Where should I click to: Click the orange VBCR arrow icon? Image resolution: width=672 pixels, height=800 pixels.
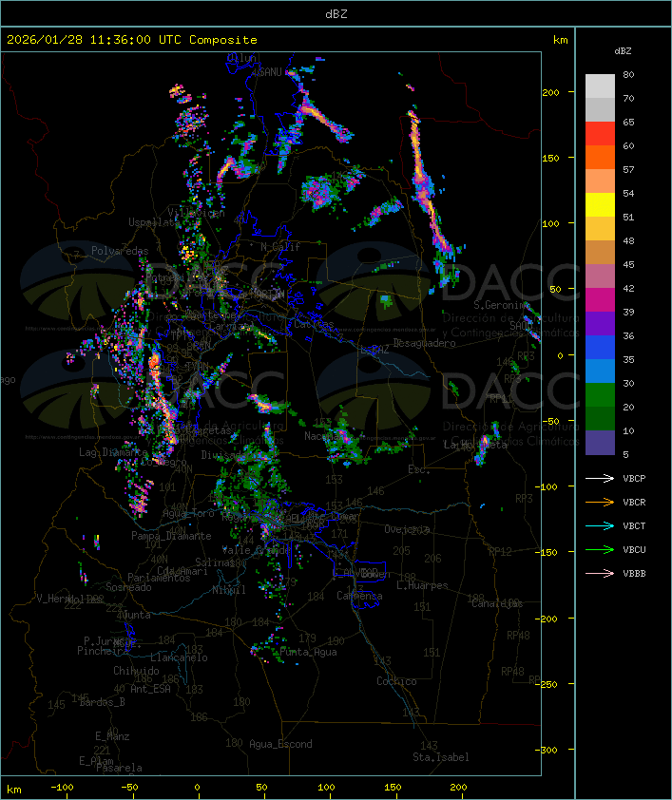(x=600, y=502)
